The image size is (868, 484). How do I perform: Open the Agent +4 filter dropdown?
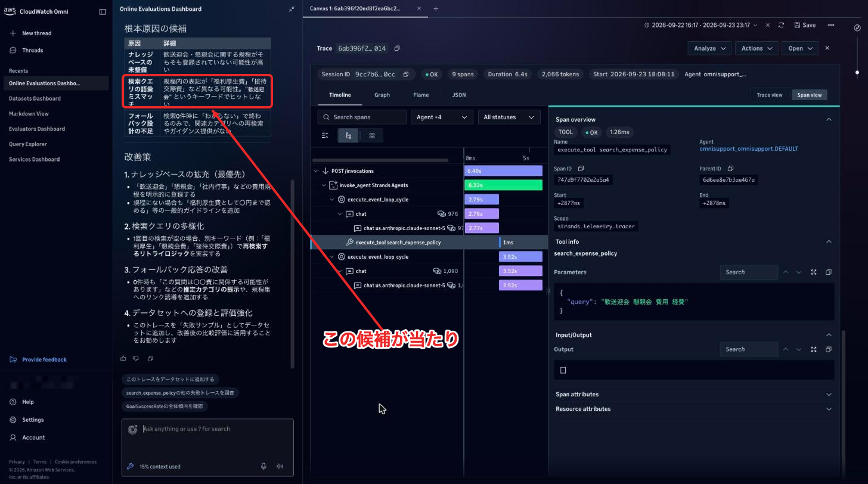pyautogui.click(x=442, y=117)
